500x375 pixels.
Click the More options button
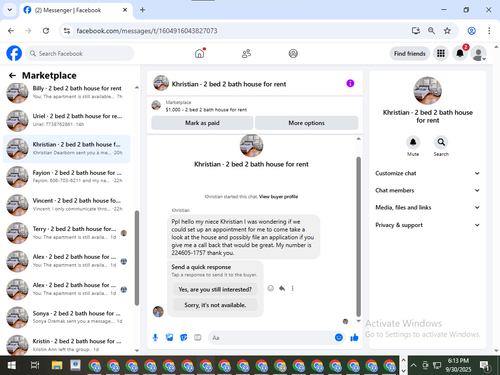306,123
